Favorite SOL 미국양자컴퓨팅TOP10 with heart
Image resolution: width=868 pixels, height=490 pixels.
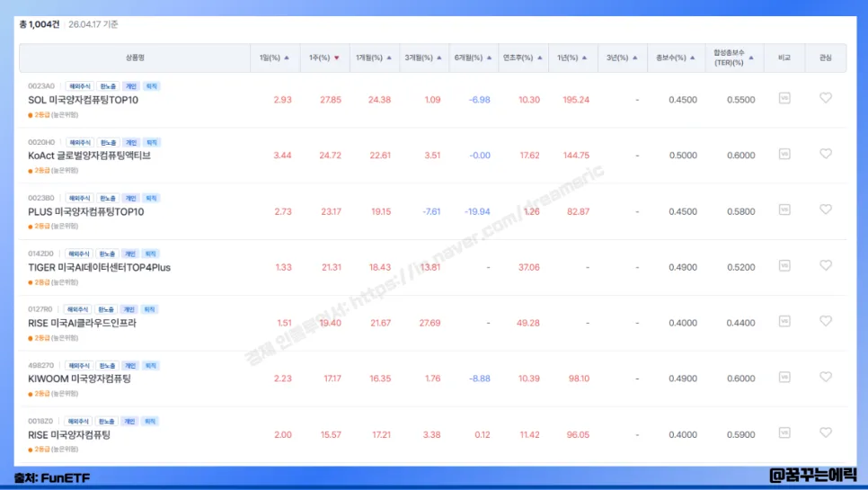click(x=826, y=98)
